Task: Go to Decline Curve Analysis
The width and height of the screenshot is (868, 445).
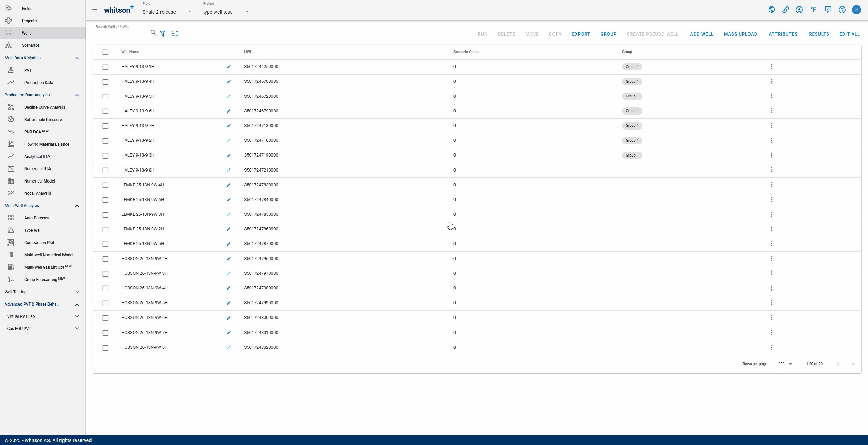Action: coord(44,107)
